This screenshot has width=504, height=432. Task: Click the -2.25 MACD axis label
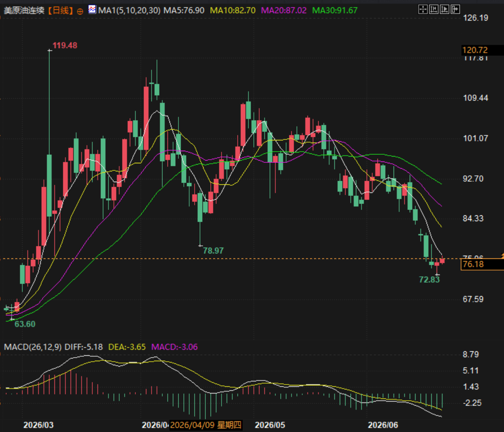[x=472, y=403]
